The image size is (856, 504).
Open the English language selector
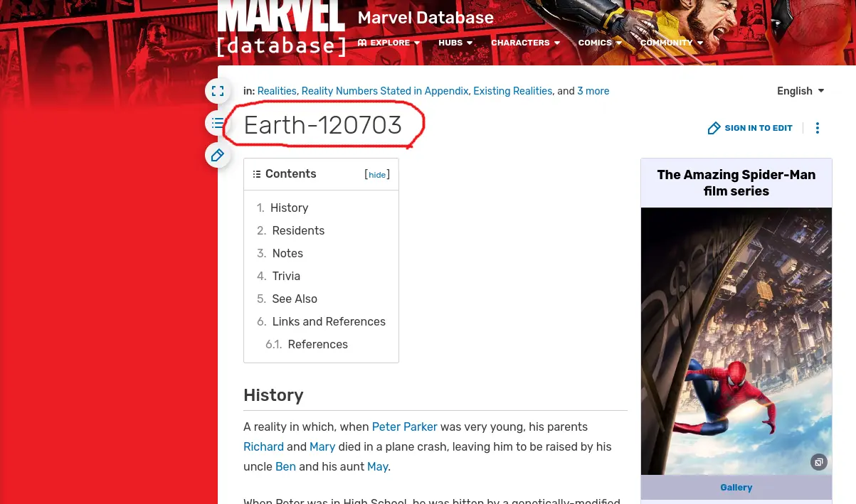pyautogui.click(x=800, y=91)
